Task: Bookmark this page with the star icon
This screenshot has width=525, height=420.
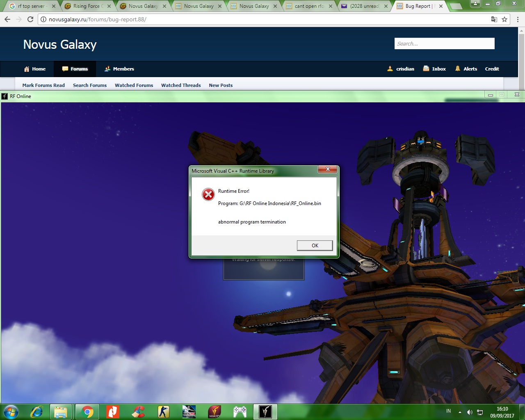Action: [504, 19]
